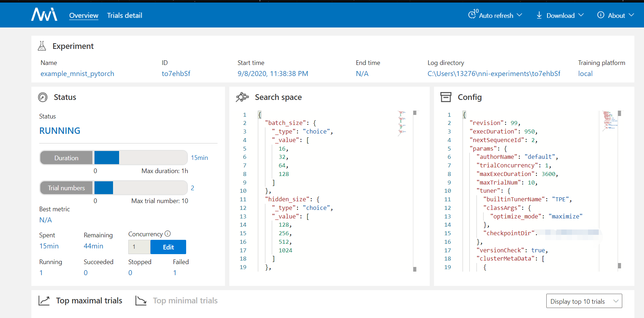Click the concurrency value input field
644x318 pixels.
tap(139, 247)
